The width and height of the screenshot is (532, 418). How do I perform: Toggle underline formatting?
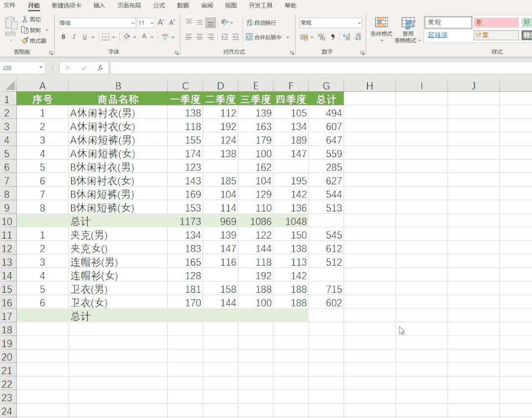(84, 37)
